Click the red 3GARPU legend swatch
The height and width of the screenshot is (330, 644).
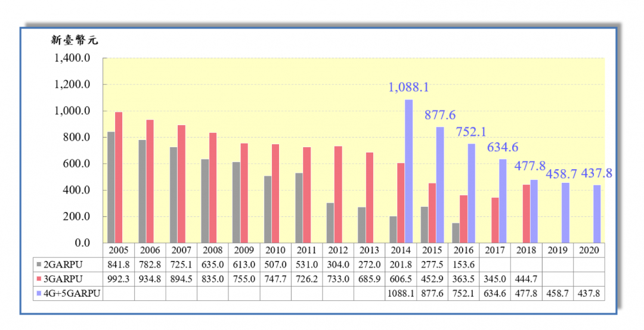point(38,279)
